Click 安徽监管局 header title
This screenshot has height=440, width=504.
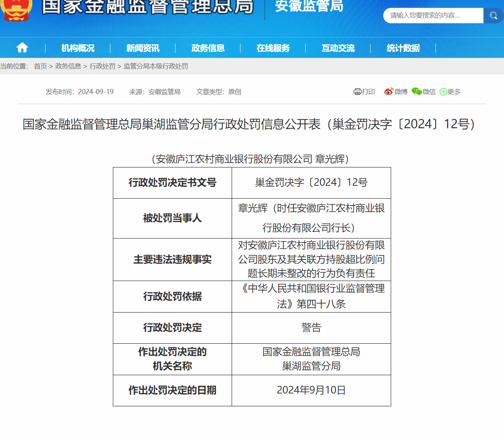(309, 6)
